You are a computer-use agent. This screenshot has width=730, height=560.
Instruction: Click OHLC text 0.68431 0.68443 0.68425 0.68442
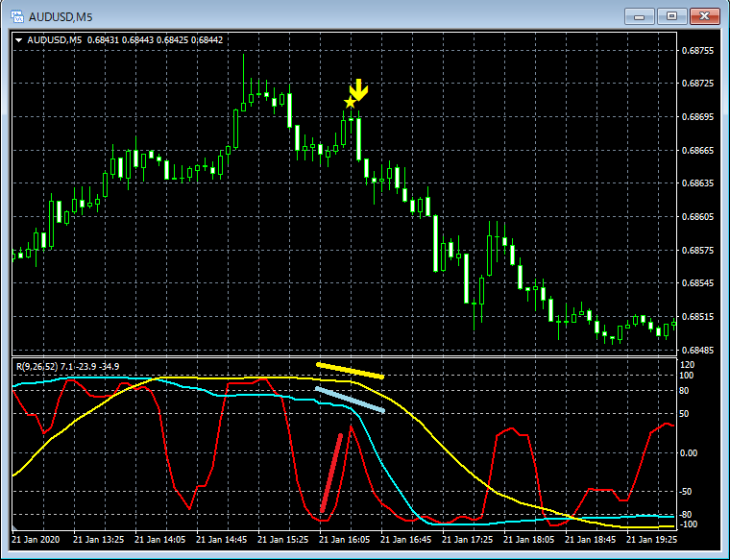[x=155, y=40]
